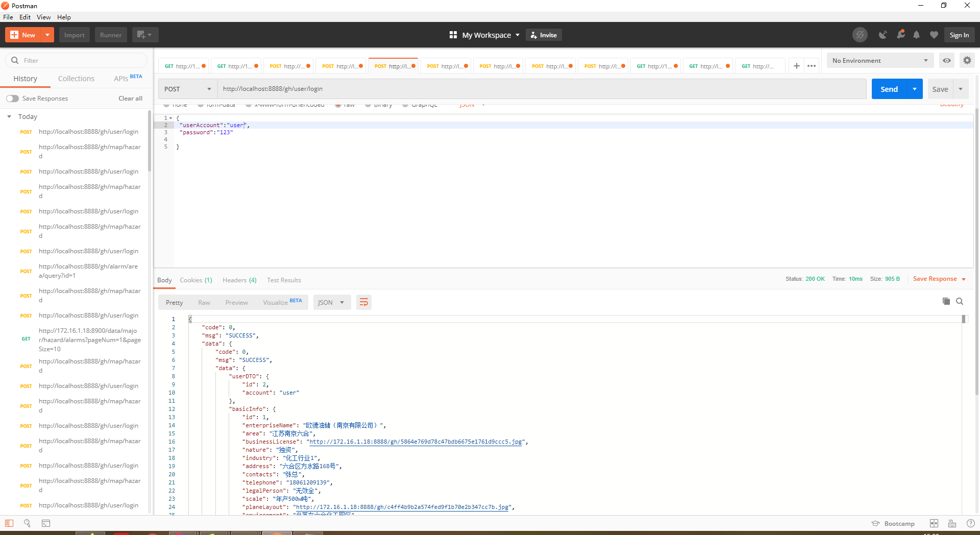Open environment quick look eye icon
Screen dimensions: 980x535
coord(947,60)
